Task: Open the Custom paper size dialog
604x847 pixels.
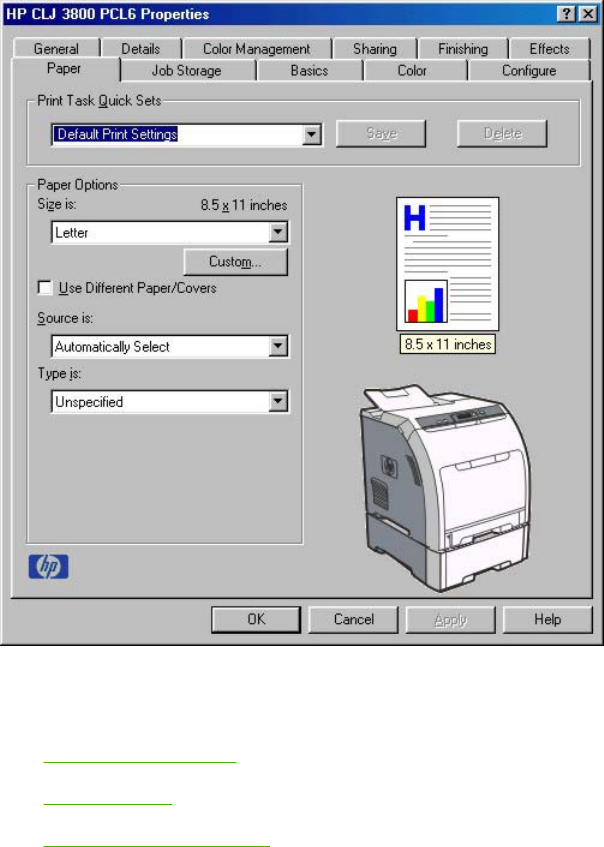Action: (x=236, y=261)
